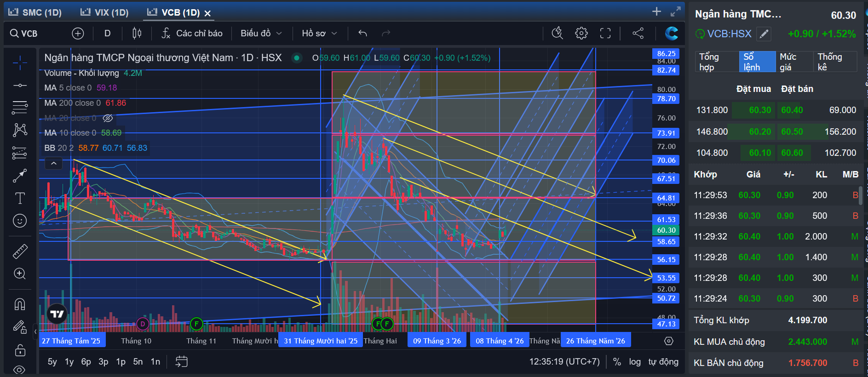
Task: Click the TradingView logo on chart
Action: pos(57,314)
